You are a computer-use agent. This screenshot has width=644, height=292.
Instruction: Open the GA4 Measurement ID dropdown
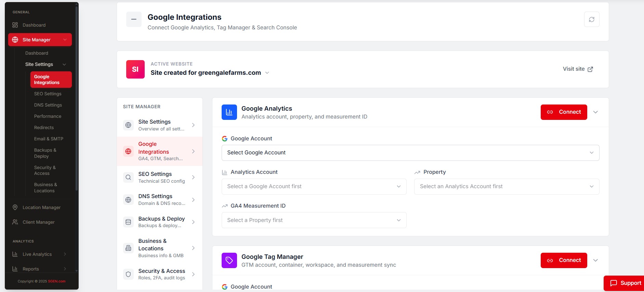[314, 220]
